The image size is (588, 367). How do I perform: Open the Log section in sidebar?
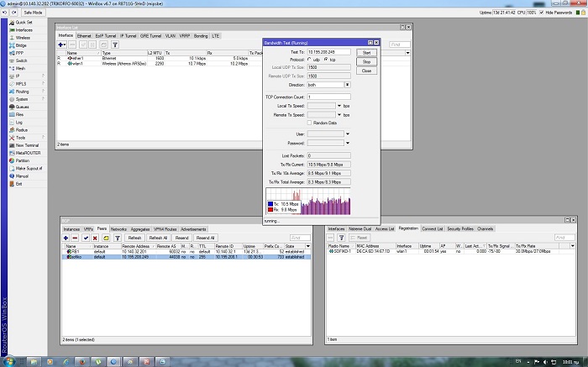[18, 122]
